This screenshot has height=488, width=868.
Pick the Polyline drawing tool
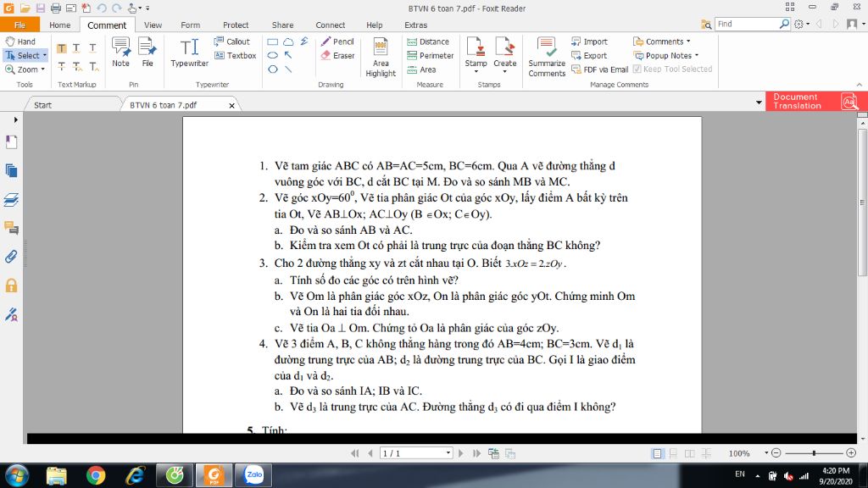[304, 42]
